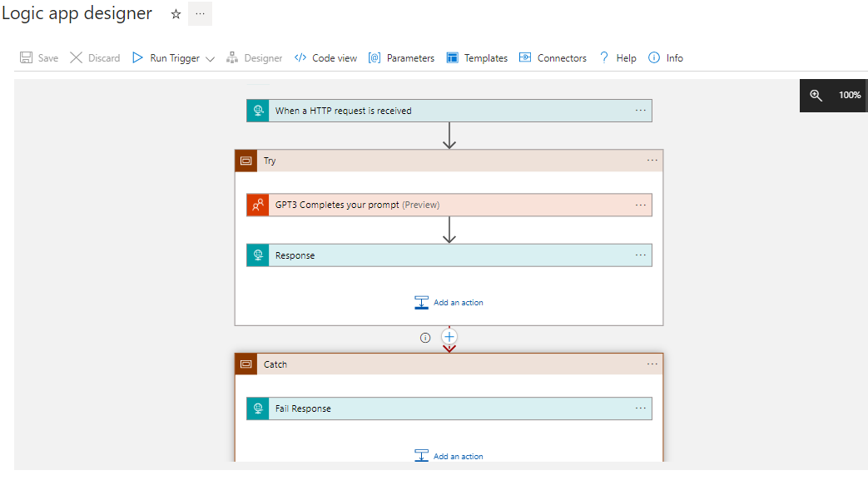Open ellipsis menu next to Logic app designer title
Viewport: 868px width, 485px height.
[200, 14]
